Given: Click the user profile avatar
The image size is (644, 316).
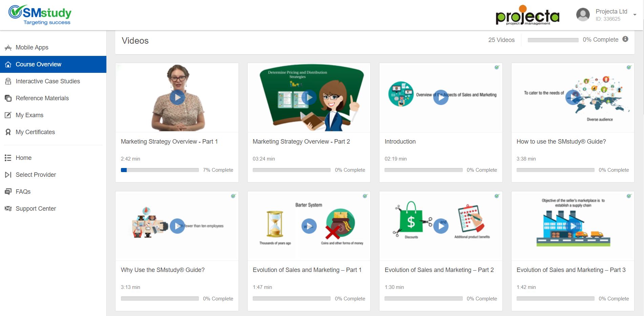Looking at the screenshot, I should click(583, 15).
